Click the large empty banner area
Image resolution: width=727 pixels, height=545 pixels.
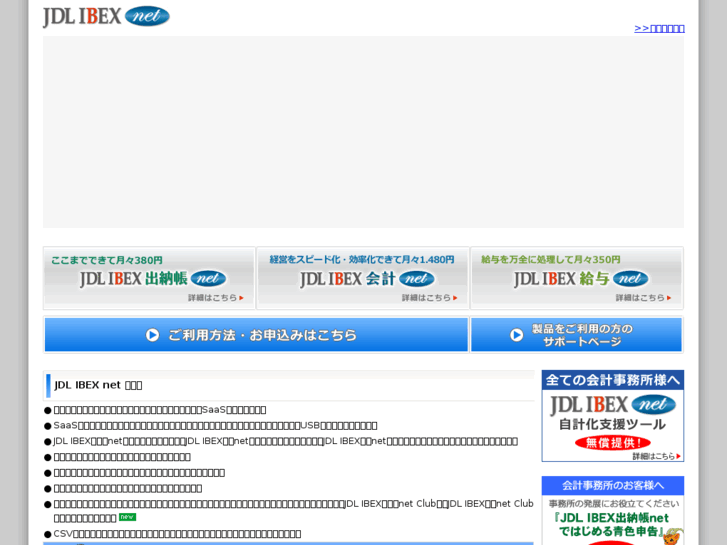[x=363, y=132]
